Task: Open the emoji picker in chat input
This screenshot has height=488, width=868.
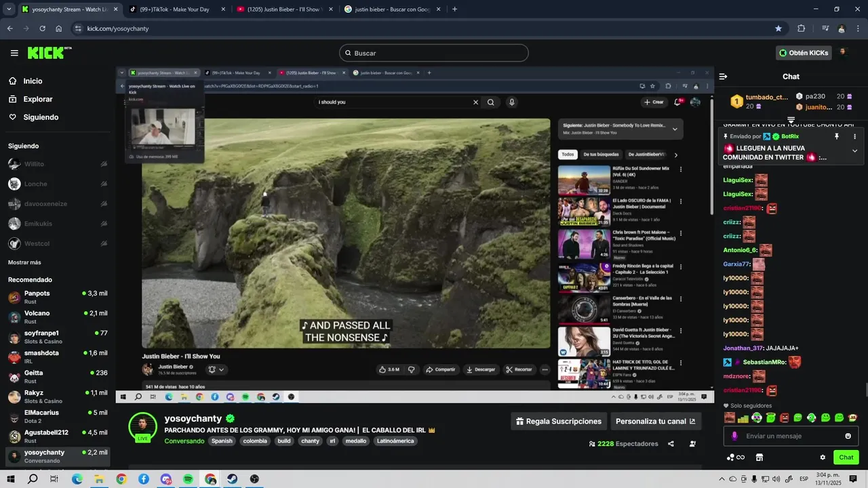Action: (x=848, y=436)
